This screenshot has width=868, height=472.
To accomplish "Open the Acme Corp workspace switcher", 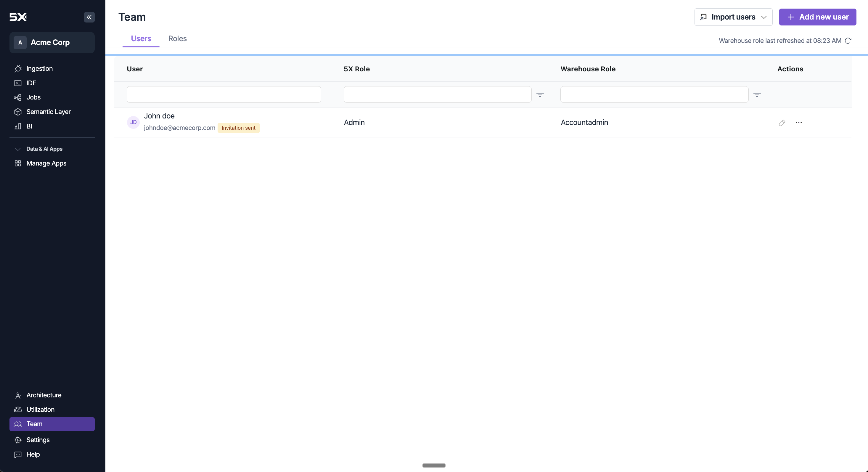I will (x=52, y=42).
